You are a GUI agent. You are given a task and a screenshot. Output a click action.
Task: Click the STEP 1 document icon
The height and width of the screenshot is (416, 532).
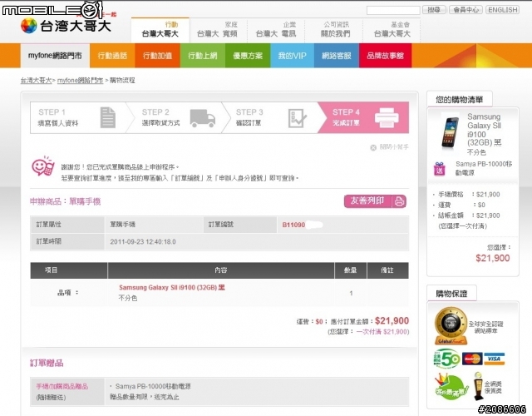coord(108,117)
